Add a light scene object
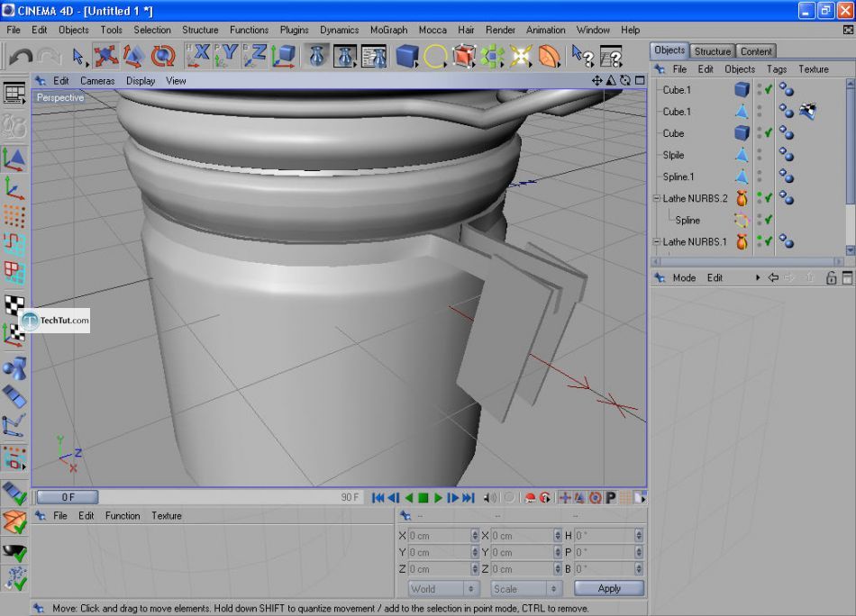 pyautogui.click(x=520, y=56)
